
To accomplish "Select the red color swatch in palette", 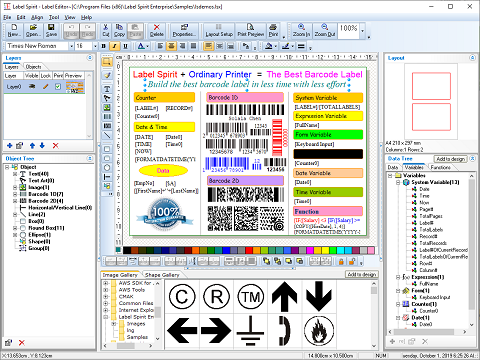I will [249, 250].
